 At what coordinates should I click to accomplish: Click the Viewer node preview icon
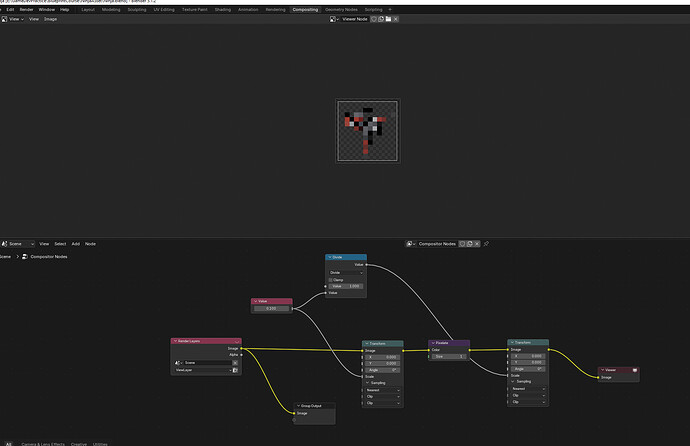coord(635,370)
